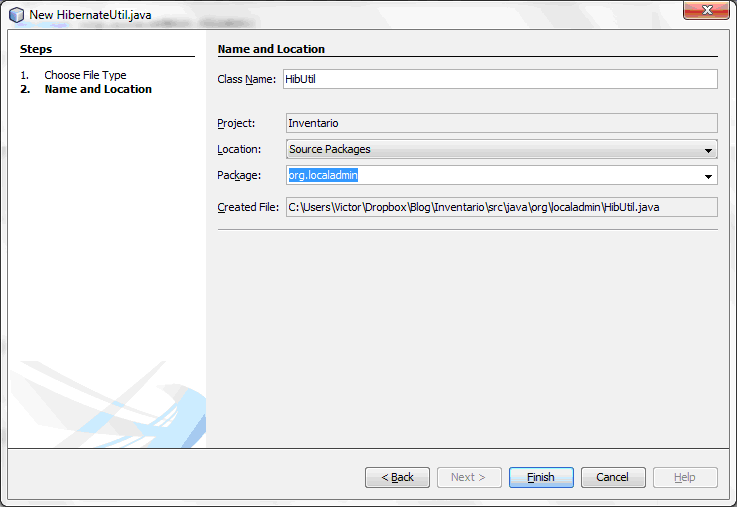
Task: Click the Created File label
Action: [x=248, y=207]
